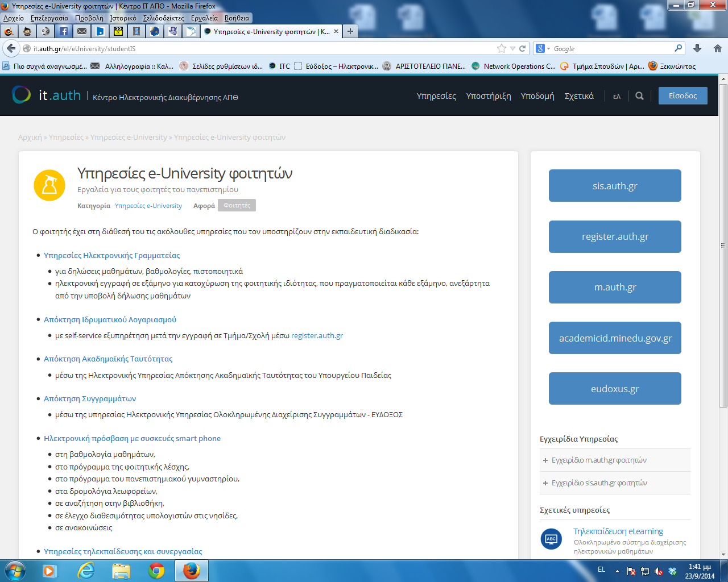Open Windows Explorer folder in taskbar
728x582 pixels.
(x=121, y=571)
